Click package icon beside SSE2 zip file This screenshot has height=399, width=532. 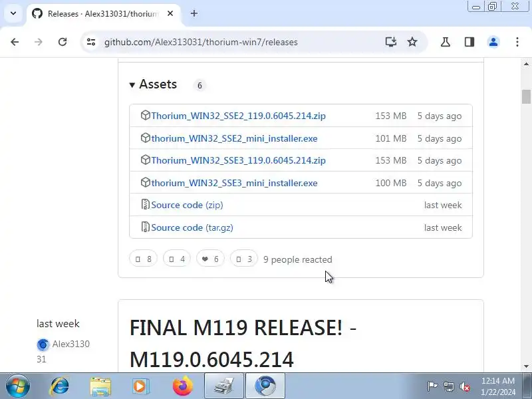(145, 115)
